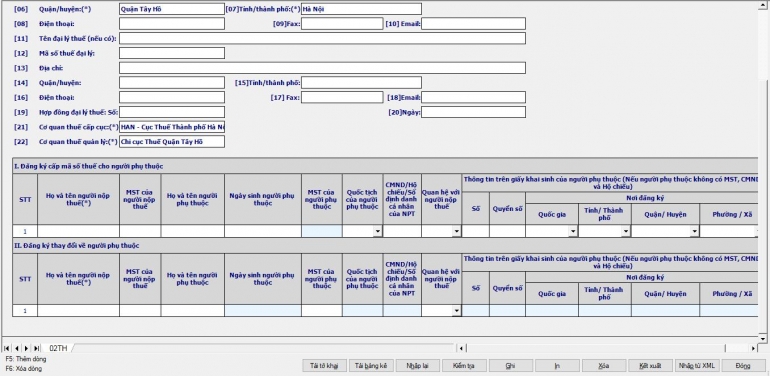Focus the [18] Email field
The height and width of the screenshot is (376, 770).
click(x=473, y=97)
